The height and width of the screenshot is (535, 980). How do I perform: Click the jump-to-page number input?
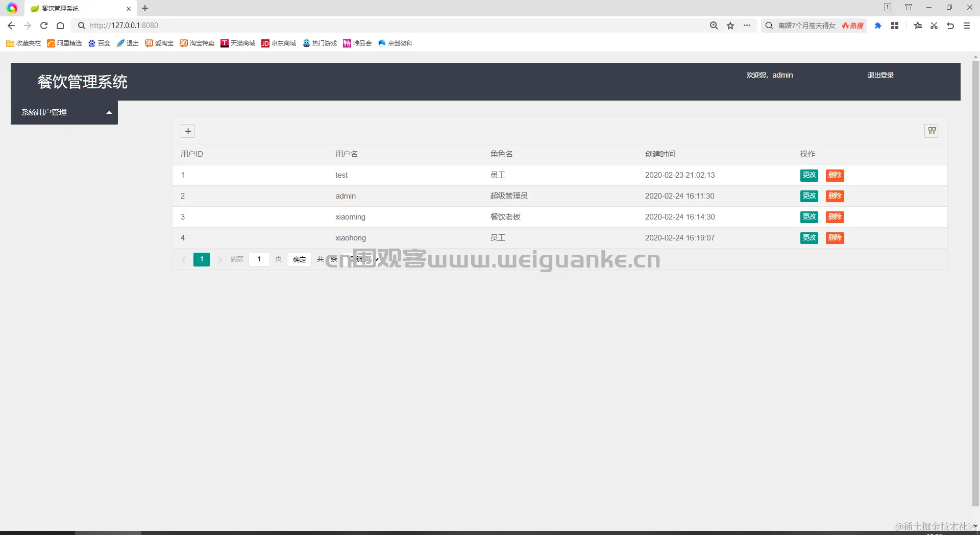click(x=259, y=259)
